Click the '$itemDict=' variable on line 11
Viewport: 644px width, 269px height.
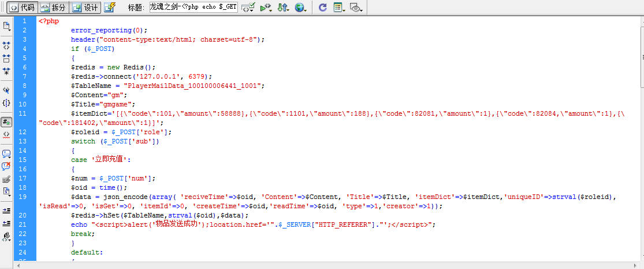[x=91, y=113]
